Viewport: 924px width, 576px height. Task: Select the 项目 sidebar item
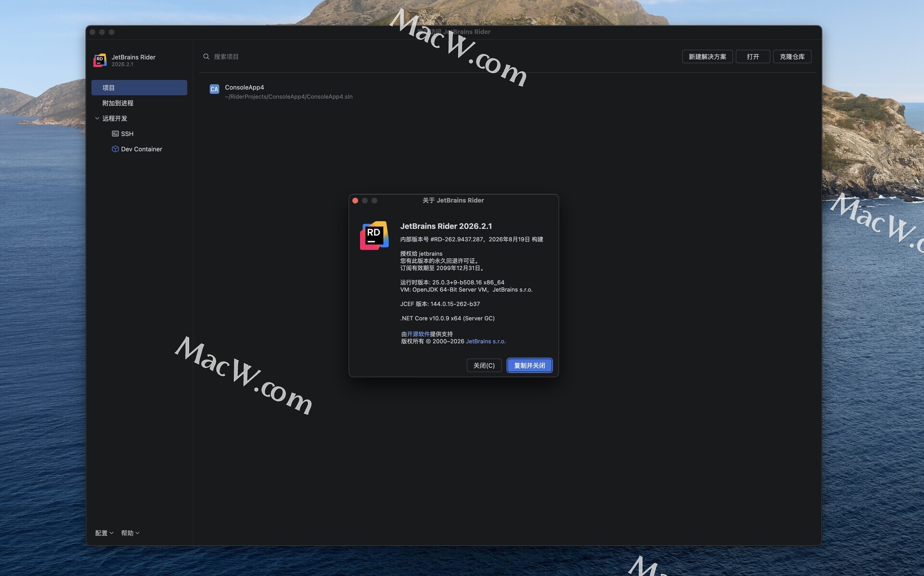tap(139, 88)
